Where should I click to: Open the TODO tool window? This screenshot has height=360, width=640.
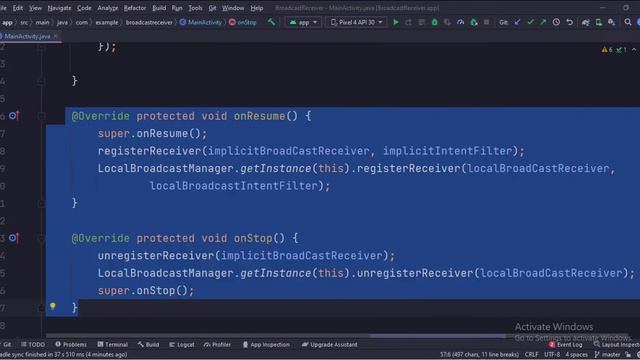tap(33, 344)
